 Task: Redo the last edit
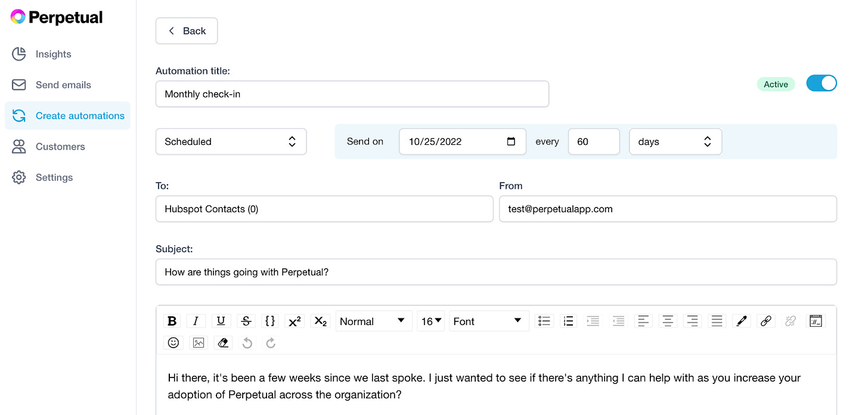[x=271, y=343]
